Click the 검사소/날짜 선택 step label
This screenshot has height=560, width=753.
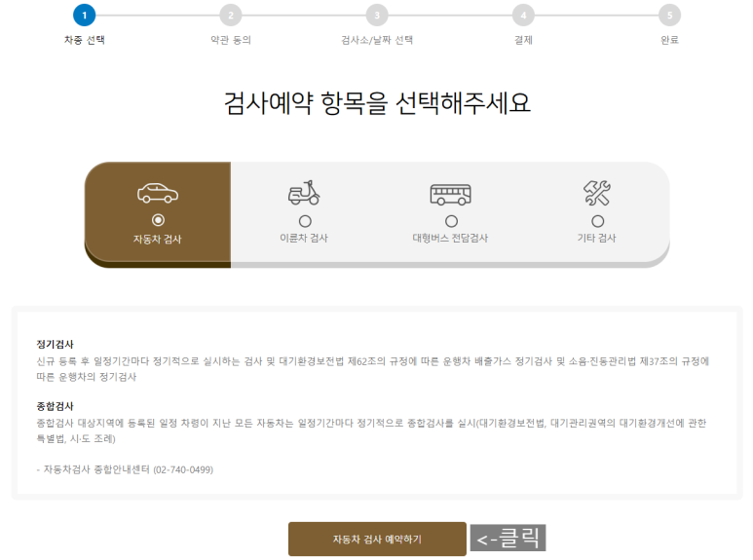[x=377, y=40]
